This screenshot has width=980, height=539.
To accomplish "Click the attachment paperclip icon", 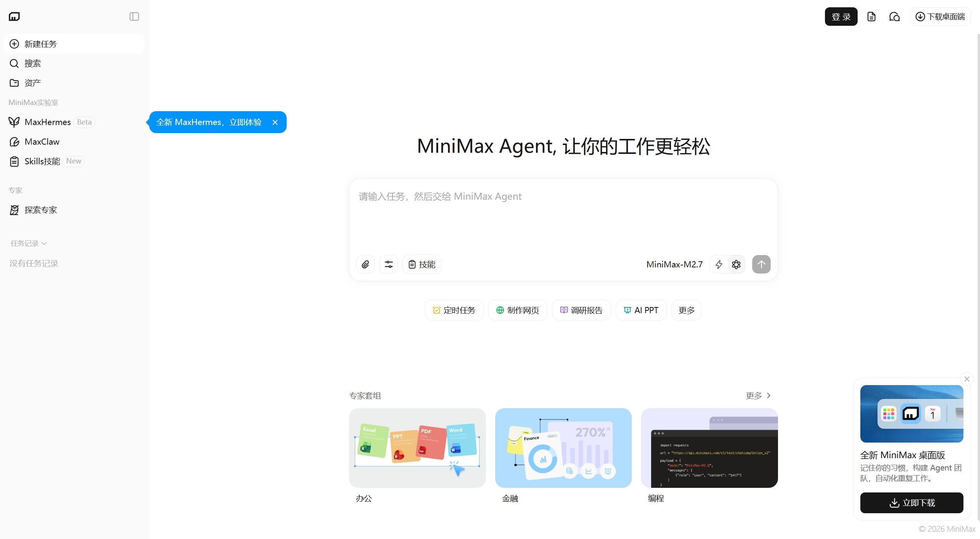I will 366,264.
